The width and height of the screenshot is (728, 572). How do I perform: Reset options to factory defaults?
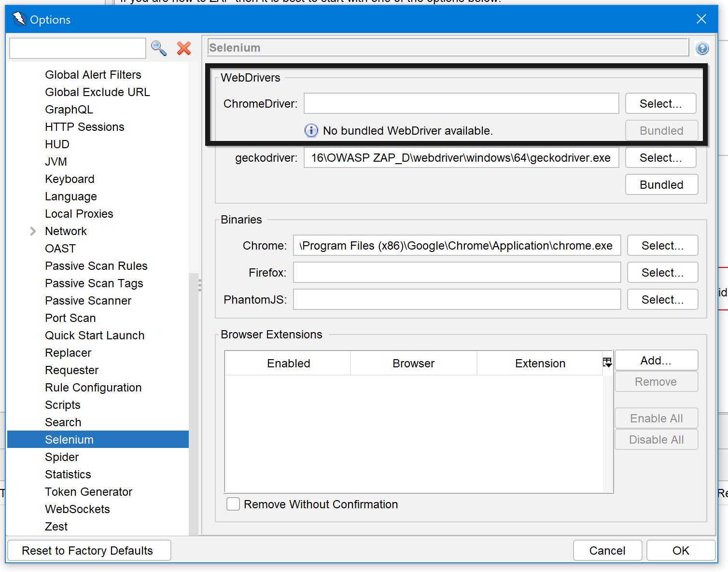(x=89, y=550)
